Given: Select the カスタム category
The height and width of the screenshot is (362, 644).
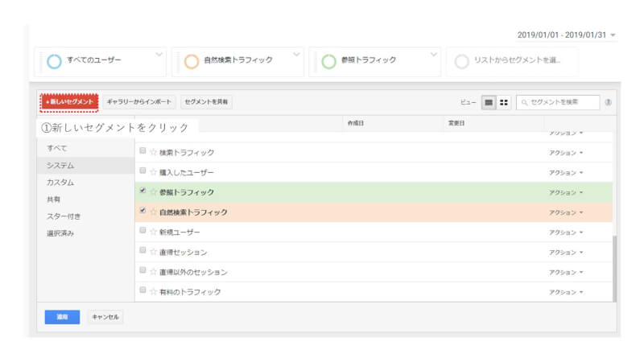Looking at the screenshot, I should pyautogui.click(x=85, y=183).
